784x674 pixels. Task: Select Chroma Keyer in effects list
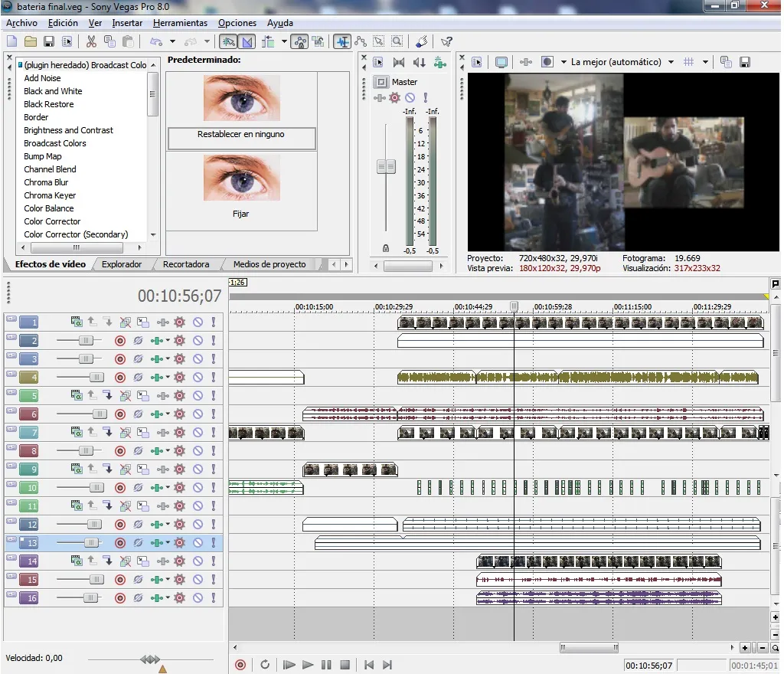coord(50,195)
